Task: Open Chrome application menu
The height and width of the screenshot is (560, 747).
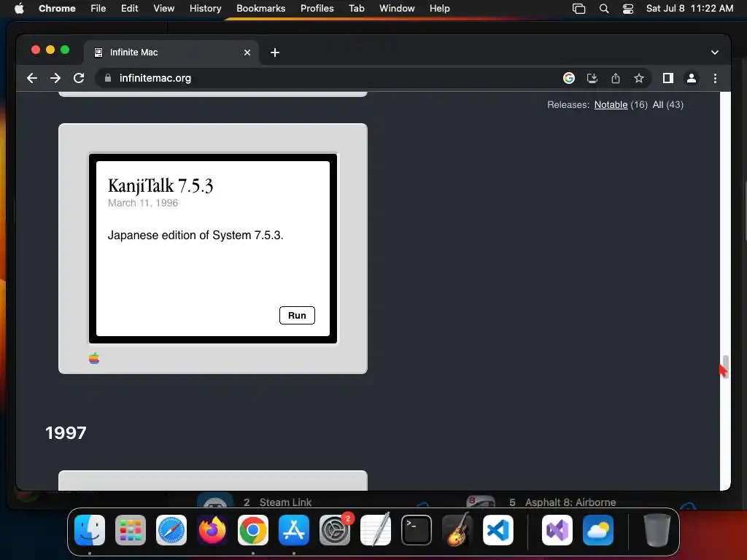Action: (x=57, y=8)
